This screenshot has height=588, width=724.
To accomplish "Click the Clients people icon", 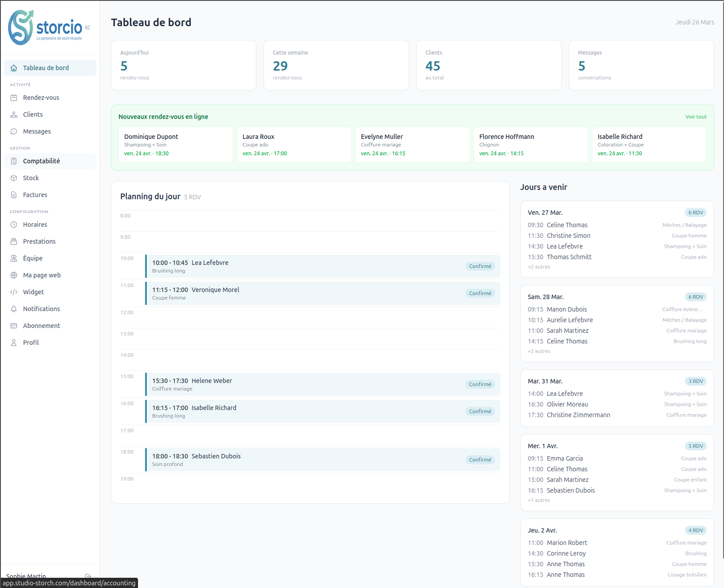I will pos(14,114).
